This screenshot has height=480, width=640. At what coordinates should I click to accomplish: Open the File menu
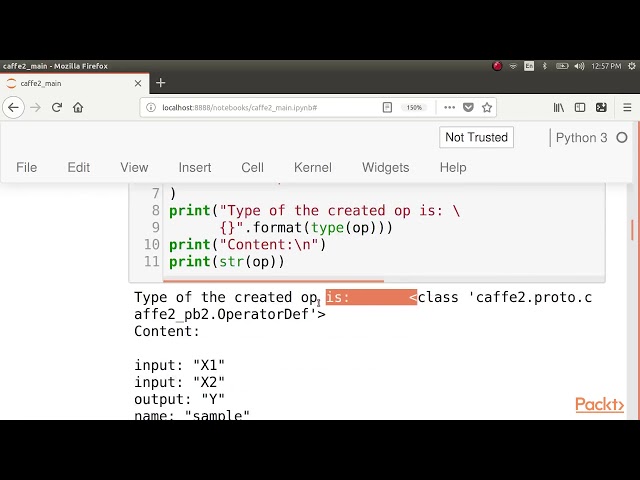pyautogui.click(x=27, y=167)
